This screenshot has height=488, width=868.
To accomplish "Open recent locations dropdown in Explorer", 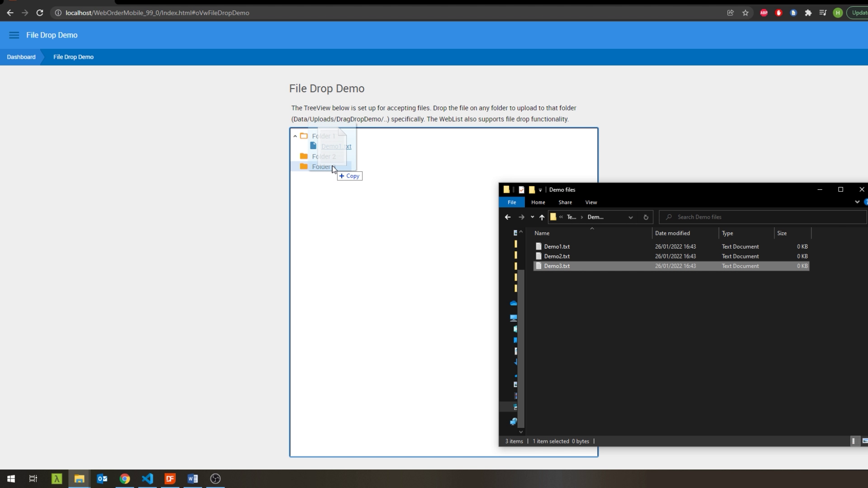I will (x=532, y=217).
